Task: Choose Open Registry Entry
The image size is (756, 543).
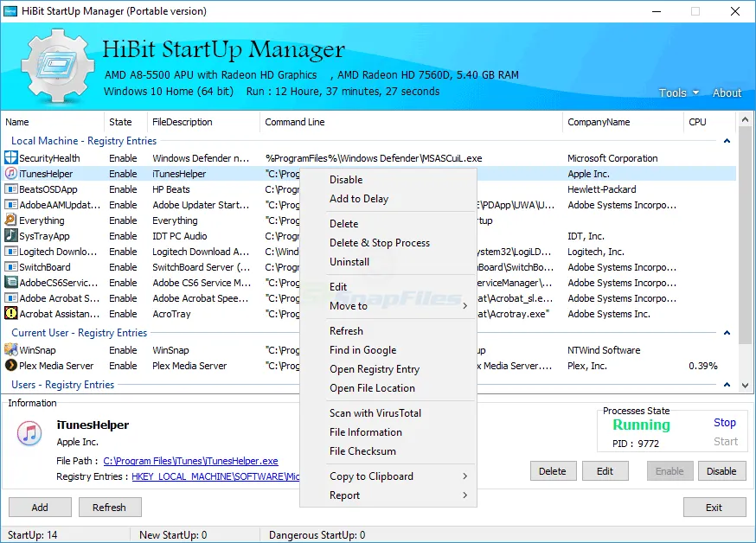Action: click(x=388, y=369)
